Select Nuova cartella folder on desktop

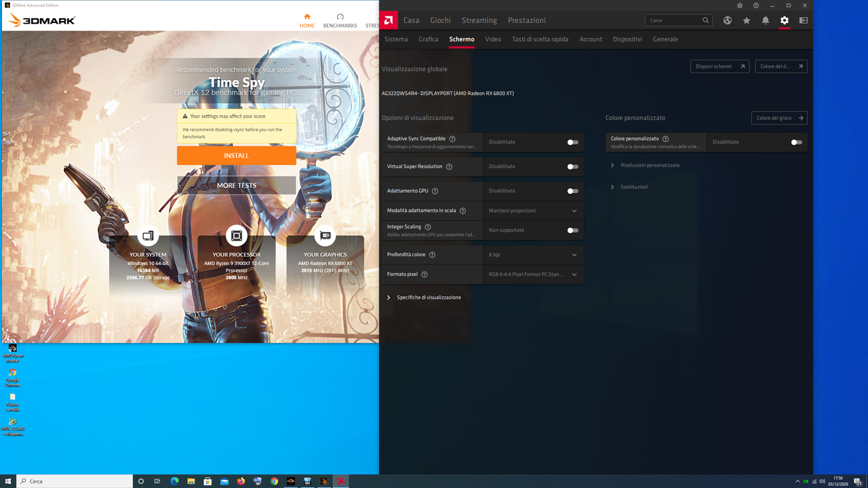pyautogui.click(x=12, y=402)
